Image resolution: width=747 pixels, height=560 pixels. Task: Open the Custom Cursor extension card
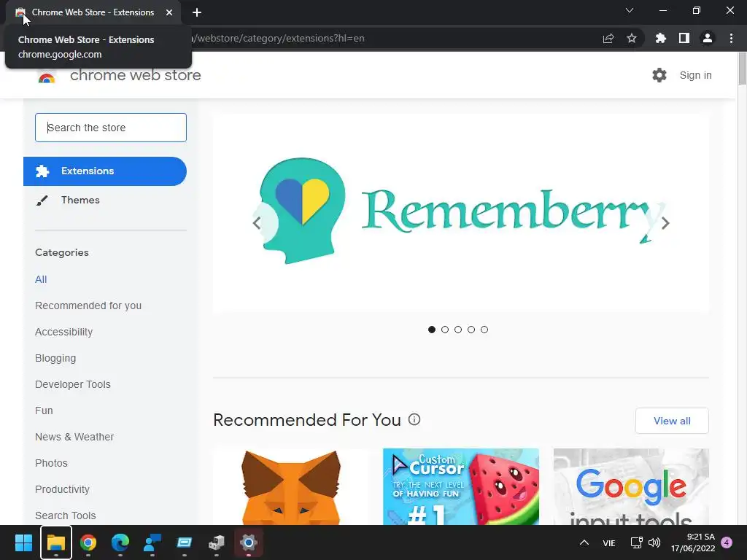(461, 486)
